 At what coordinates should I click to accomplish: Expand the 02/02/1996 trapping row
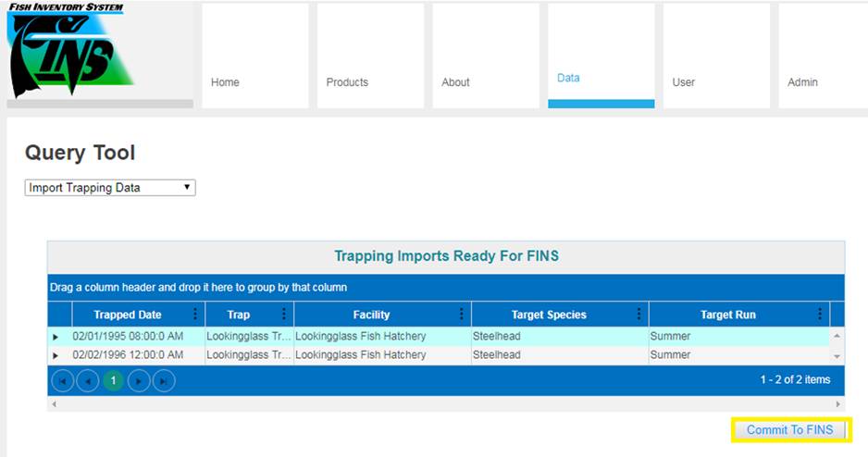click(x=56, y=355)
